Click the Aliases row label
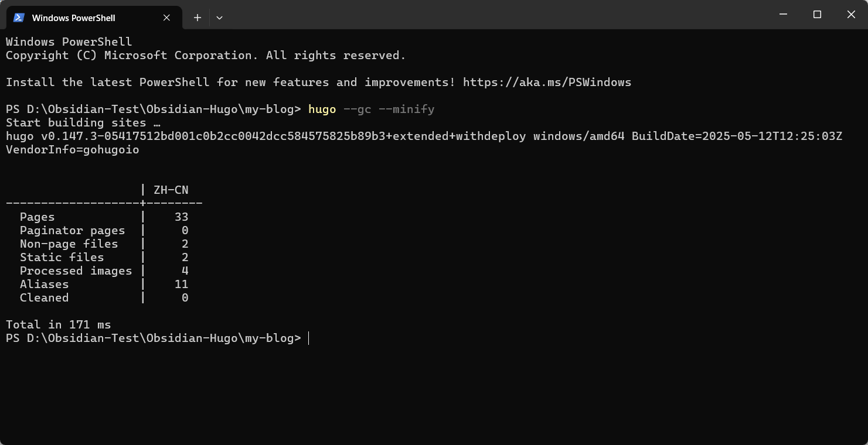The width and height of the screenshot is (868, 445). click(x=44, y=284)
